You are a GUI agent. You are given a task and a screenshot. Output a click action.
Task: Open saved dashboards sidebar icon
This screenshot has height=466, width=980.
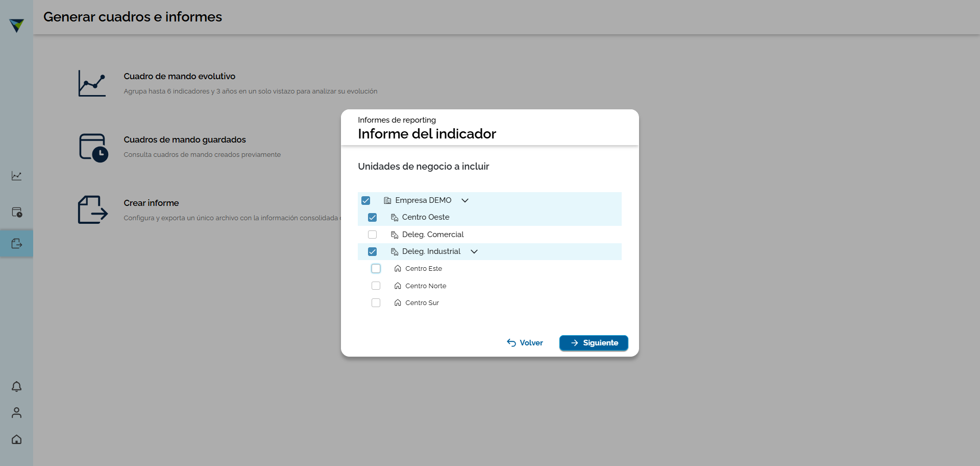tap(16, 212)
